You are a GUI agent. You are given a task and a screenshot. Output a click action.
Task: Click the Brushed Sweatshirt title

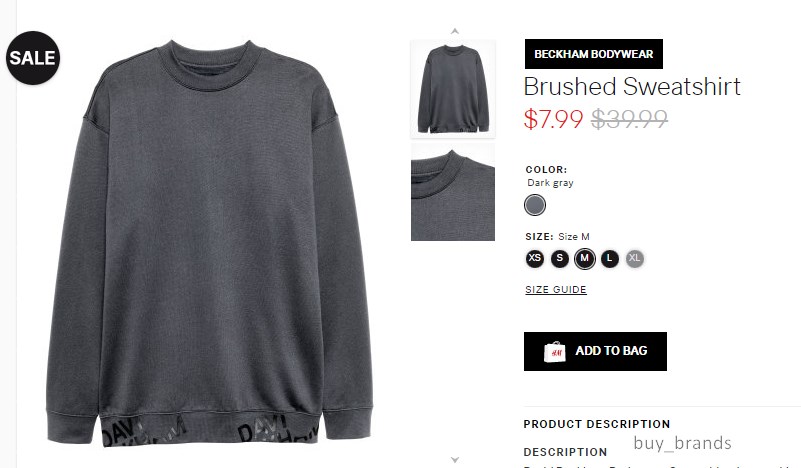coord(632,86)
